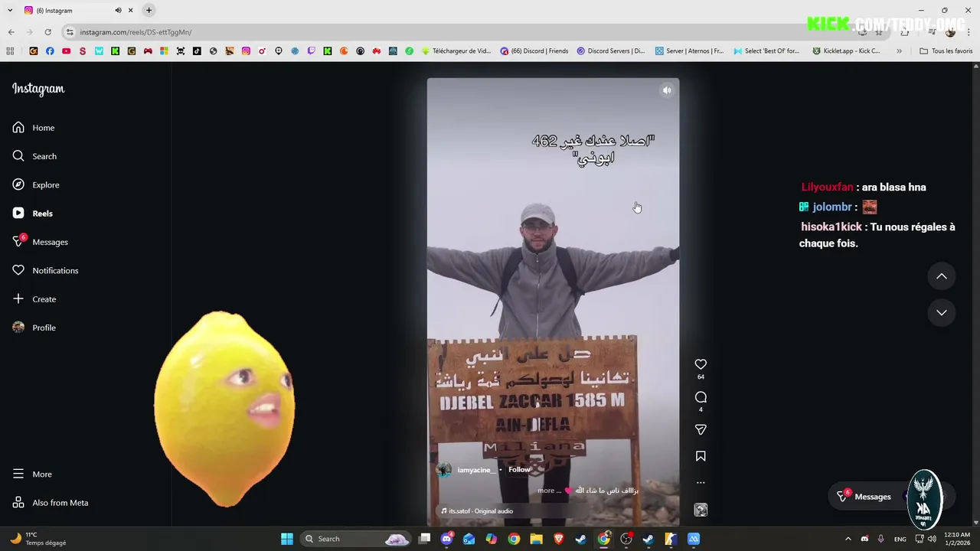Viewport: 980px width, 551px height.
Task: Click the taskbar Search box
Action: pyautogui.click(x=357, y=539)
